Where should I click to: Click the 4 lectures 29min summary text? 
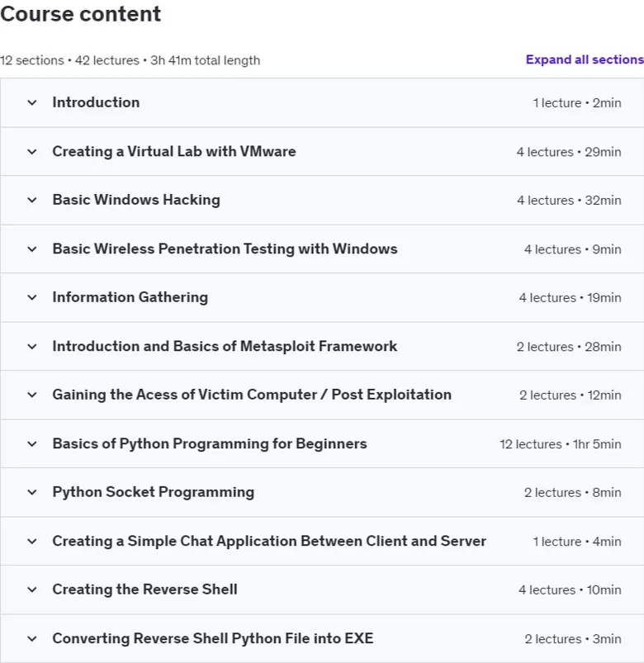pos(569,152)
